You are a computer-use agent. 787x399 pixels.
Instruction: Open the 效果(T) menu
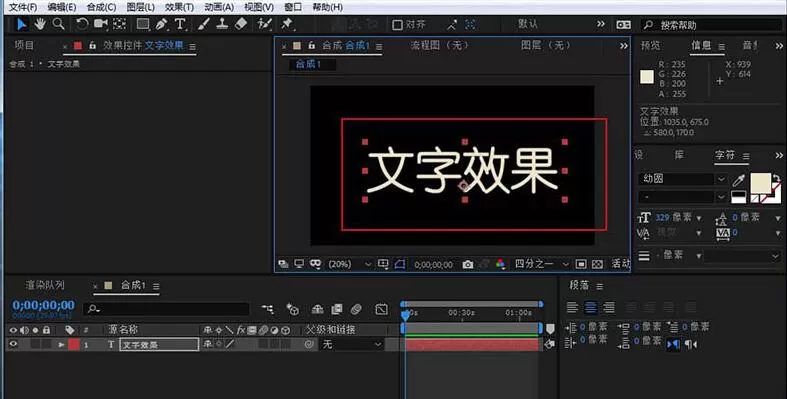point(179,7)
